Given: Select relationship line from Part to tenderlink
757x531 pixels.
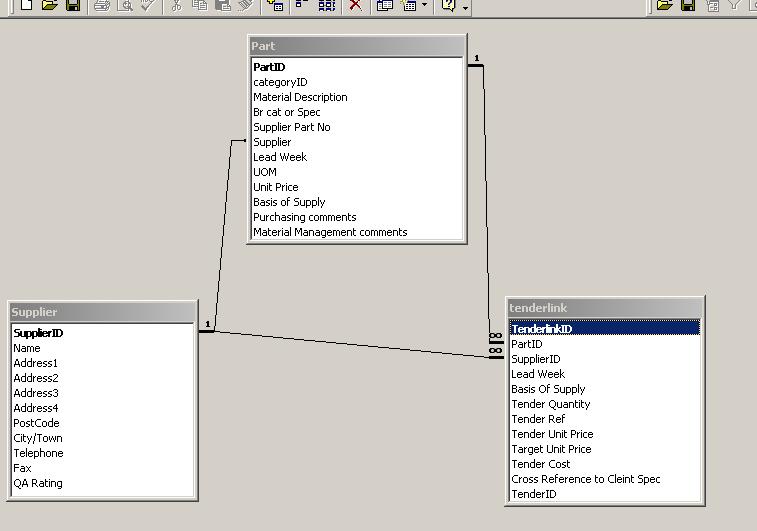Looking at the screenshot, I should (486, 203).
